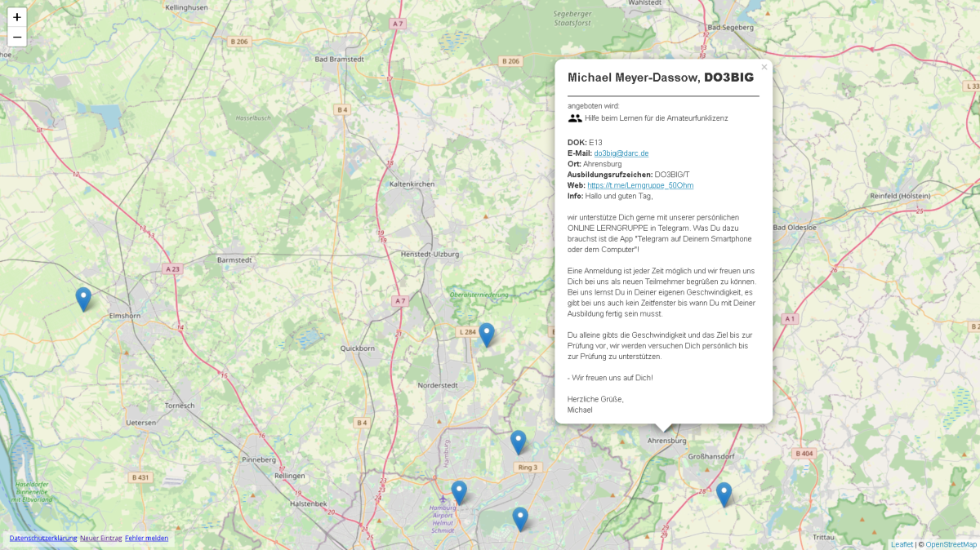Screen dimensions: 980x550
Task: Open the bottom marker south of Ring 3
Action: tap(520, 518)
